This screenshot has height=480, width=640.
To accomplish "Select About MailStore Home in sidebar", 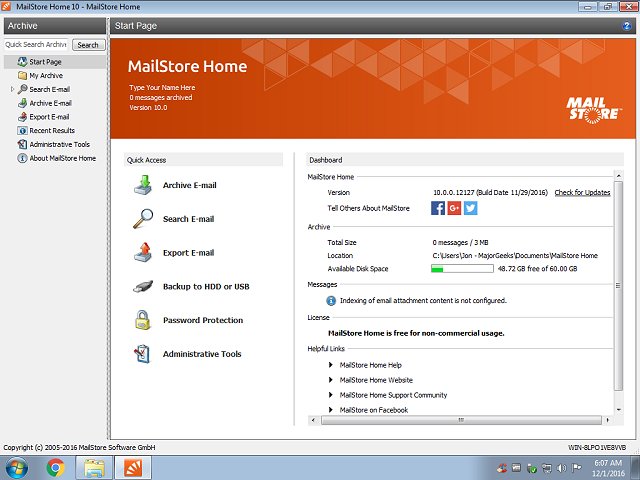I will pyautogui.click(x=62, y=158).
